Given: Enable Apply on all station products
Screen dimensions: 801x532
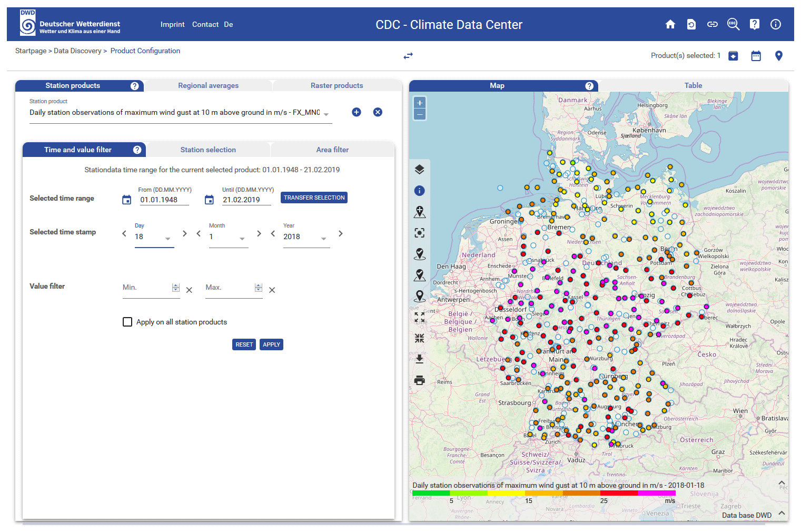Looking at the screenshot, I should coord(127,322).
